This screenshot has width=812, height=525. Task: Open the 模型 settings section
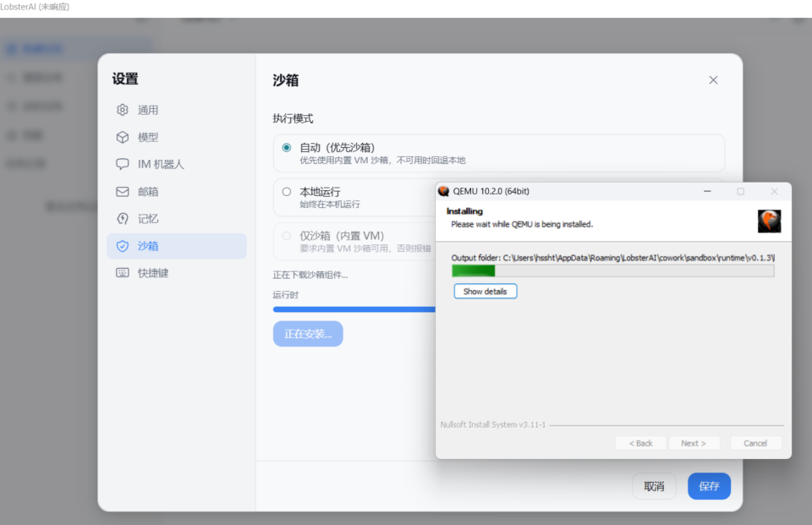(177, 137)
